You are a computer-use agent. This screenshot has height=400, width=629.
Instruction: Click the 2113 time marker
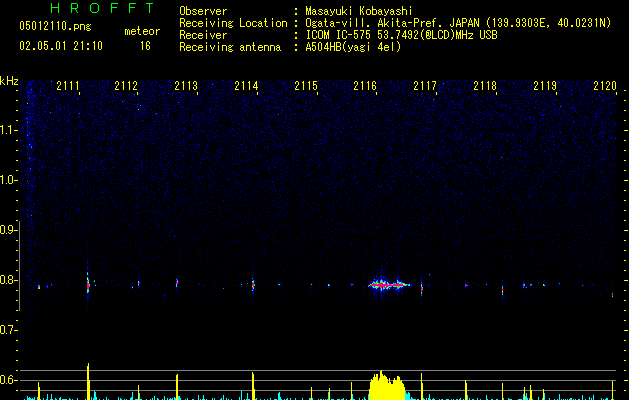[186, 86]
